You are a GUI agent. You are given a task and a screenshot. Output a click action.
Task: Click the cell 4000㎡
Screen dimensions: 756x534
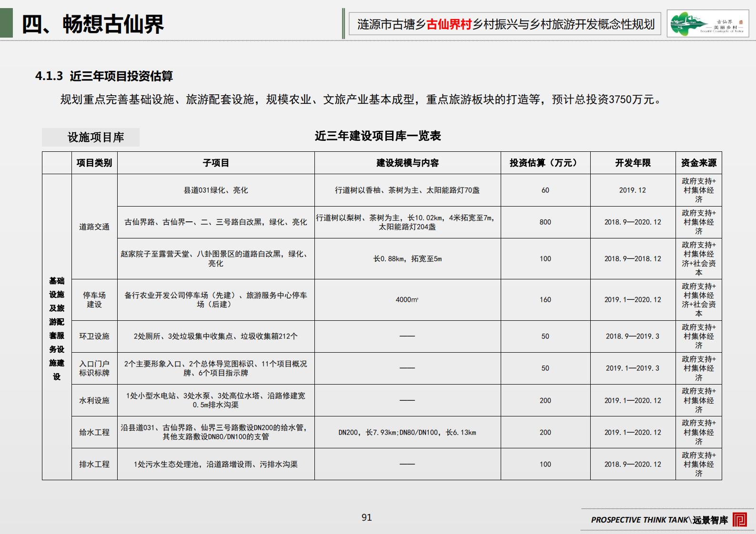pyautogui.click(x=408, y=300)
